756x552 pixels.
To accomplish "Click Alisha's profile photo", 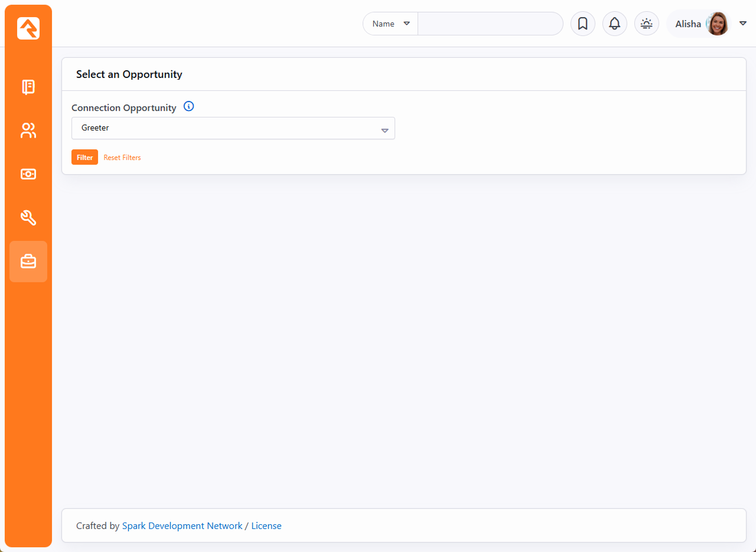I will point(717,24).
